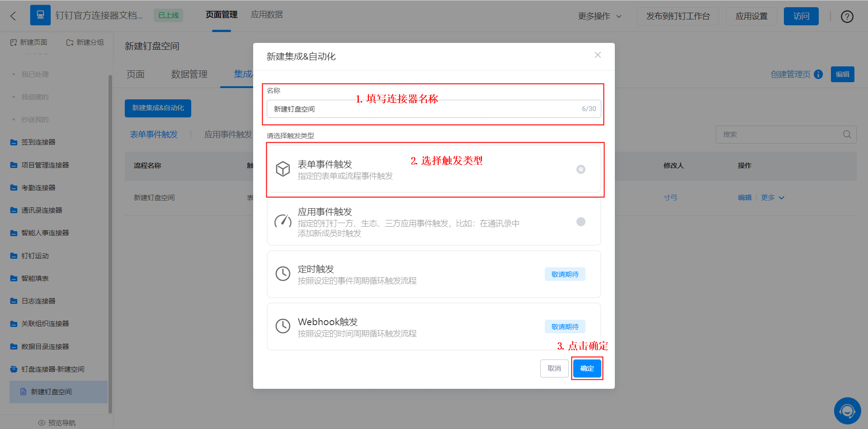
Task: Click the blue 访问 button
Action: (x=801, y=16)
